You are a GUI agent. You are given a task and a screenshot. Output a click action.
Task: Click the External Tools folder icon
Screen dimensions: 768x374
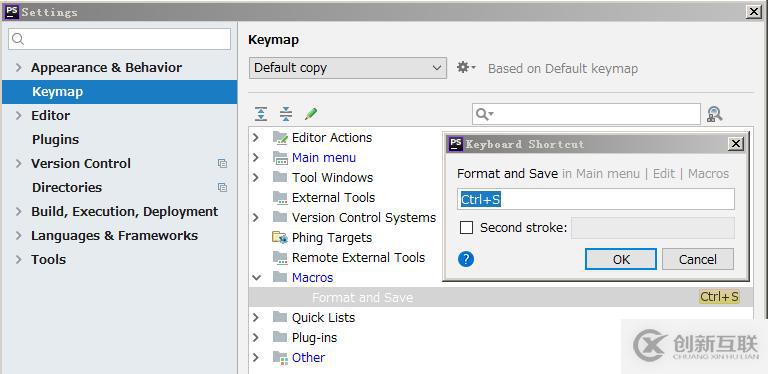tap(280, 198)
